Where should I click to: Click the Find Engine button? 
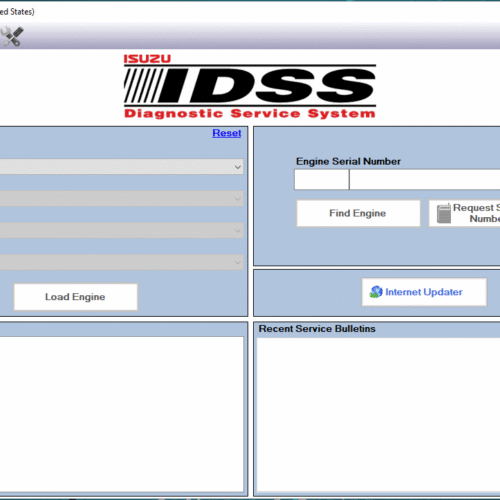(358, 213)
